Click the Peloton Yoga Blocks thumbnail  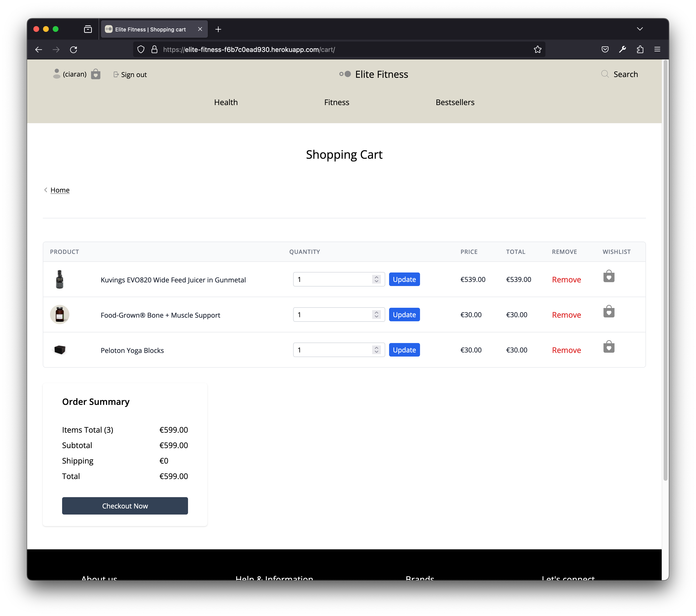pos(60,350)
